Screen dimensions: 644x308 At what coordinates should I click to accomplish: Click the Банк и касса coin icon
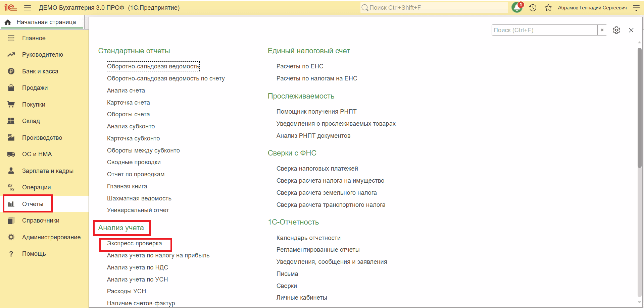click(x=11, y=71)
